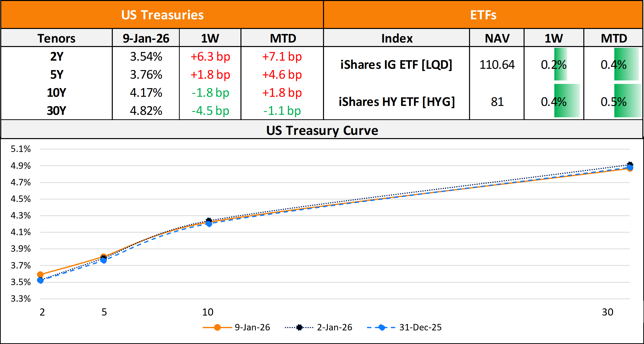
Task: Select the Tenors column header
Action: point(57,38)
